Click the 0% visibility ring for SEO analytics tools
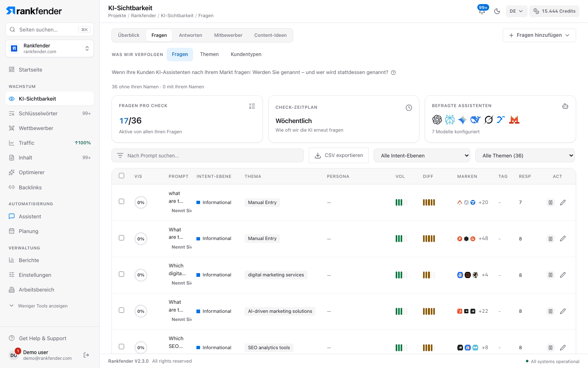The height and width of the screenshot is (368, 588). coord(141,348)
